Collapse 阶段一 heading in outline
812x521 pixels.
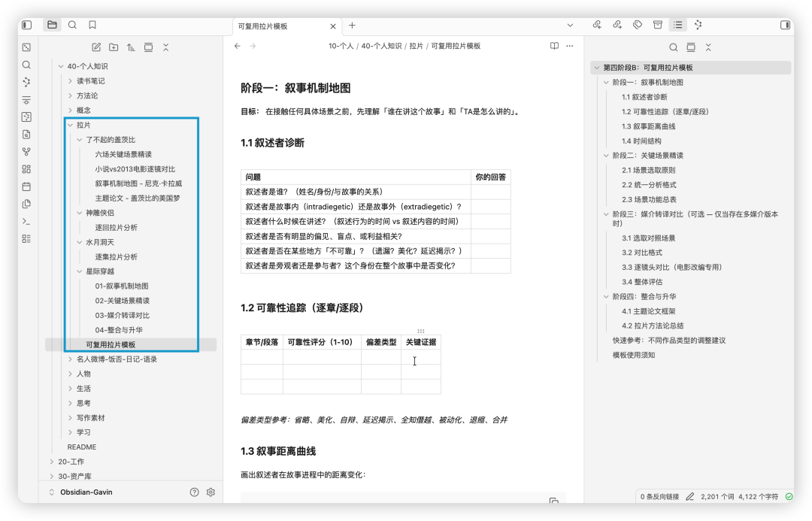606,83
